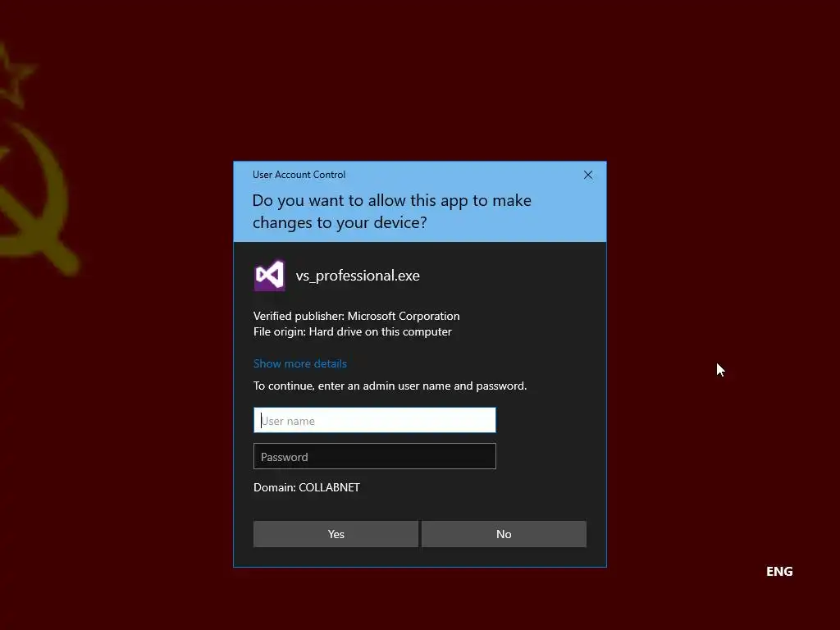Click the Domain: COLLABNET label

pos(307,487)
